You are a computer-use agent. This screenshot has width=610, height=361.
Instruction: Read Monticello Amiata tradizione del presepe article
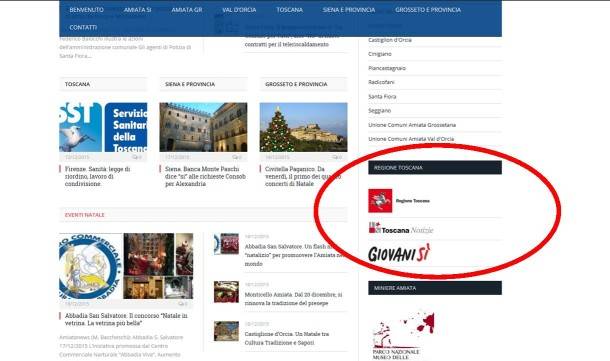point(293,299)
